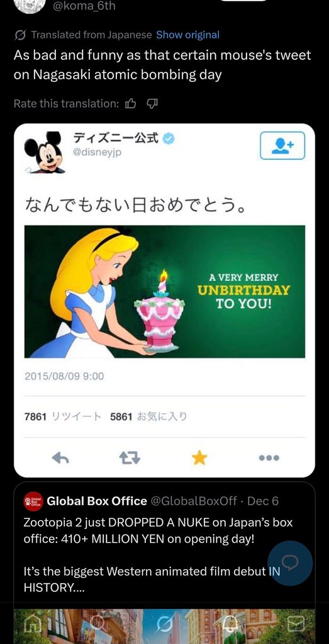Tap the Translated from Japanese label icon

[20, 35]
